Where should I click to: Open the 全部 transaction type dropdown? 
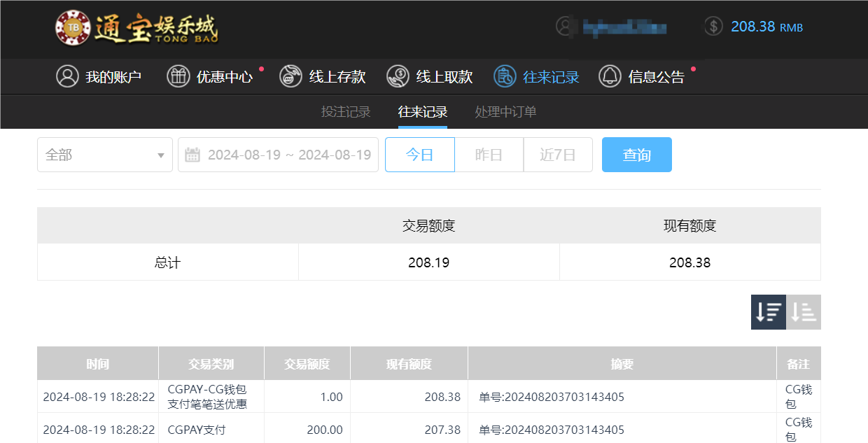[104, 155]
